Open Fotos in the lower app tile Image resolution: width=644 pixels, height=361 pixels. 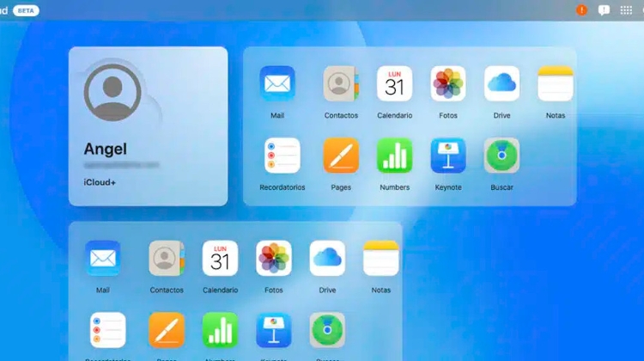(274, 259)
